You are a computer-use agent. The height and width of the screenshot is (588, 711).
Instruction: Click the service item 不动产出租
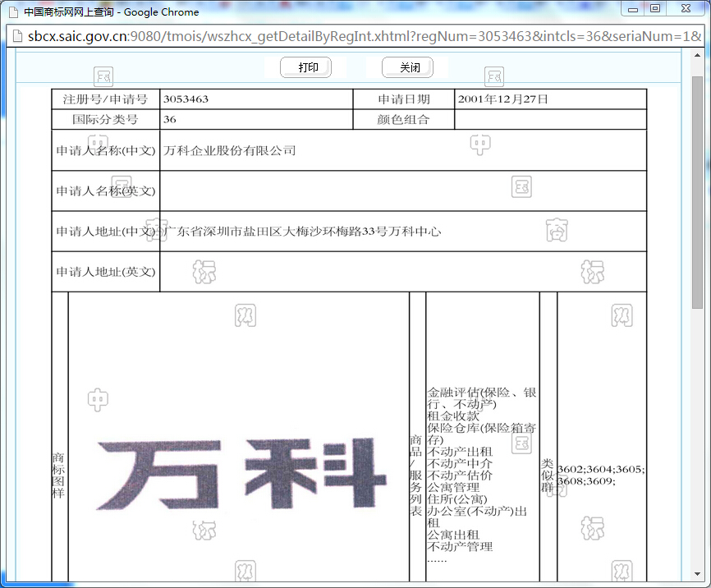point(460,452)
